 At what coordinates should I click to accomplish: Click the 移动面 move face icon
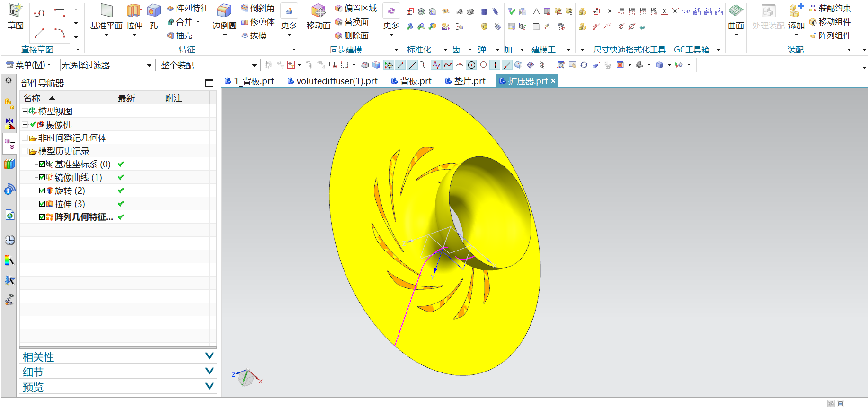point(319,11)
